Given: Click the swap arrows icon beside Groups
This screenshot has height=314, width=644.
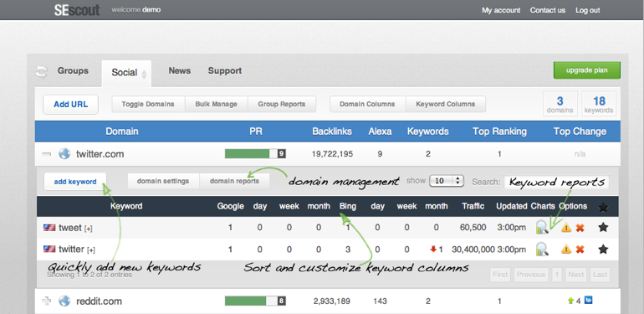Looking at the screenshot, I should 42,71.
